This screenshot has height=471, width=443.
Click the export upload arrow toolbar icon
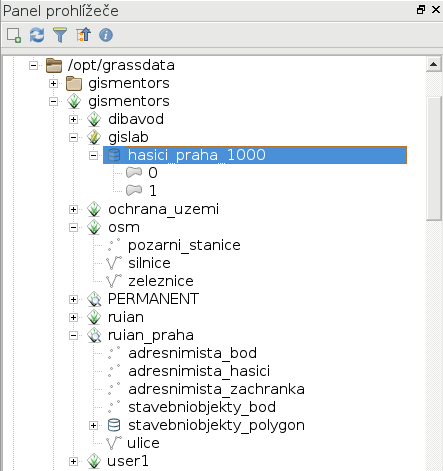[x=83, y=35]
